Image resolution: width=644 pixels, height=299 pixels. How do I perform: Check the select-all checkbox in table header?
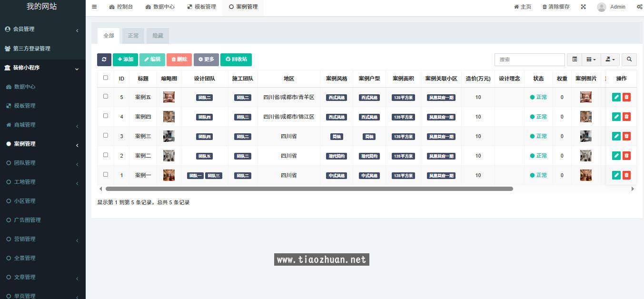point(106,78)
